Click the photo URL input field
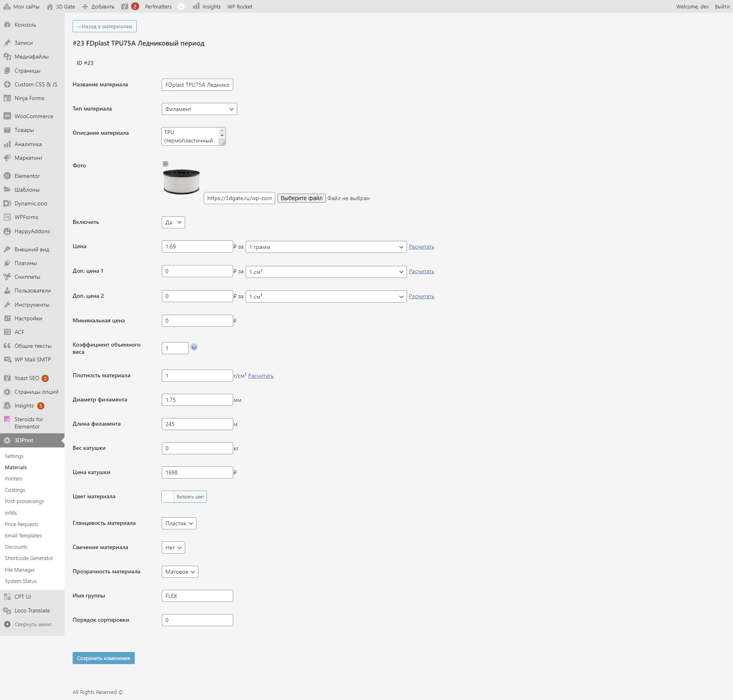The height and width of the screenshot is (700, 733). [x=239, y=198]
